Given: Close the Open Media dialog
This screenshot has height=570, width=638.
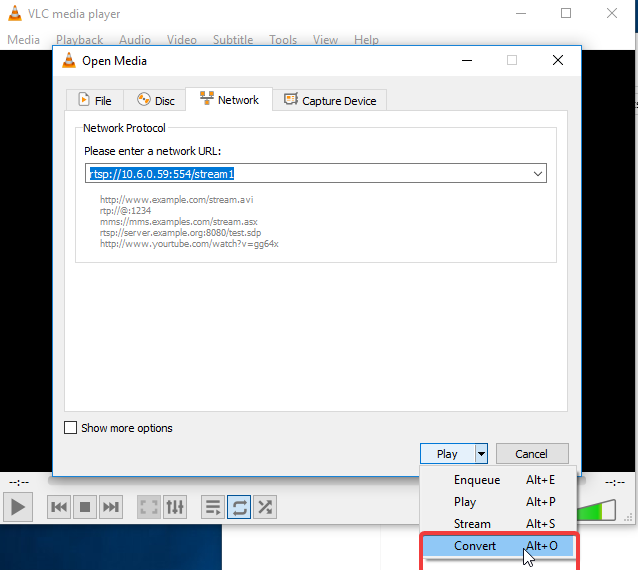Looking at the screenshot, I should coord(558,60).
